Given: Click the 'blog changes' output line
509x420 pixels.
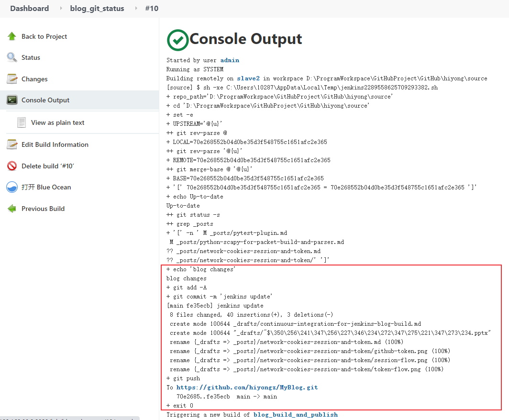Looking at the screenshot, I should (x=187, y=278).
